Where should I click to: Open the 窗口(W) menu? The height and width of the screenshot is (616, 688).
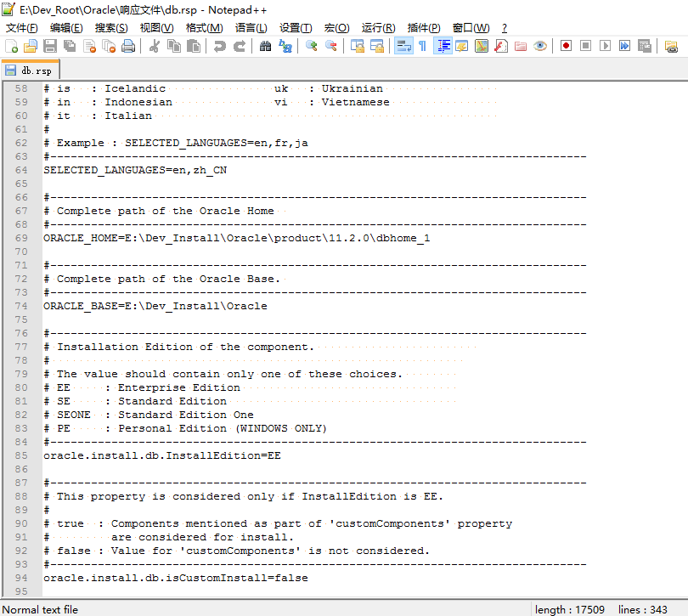(471, 28)
